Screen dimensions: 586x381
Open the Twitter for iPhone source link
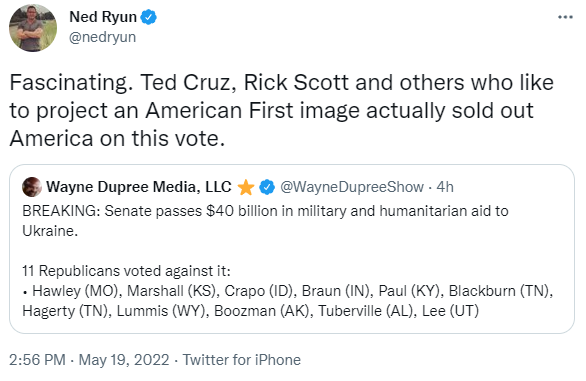click(242, 360)
